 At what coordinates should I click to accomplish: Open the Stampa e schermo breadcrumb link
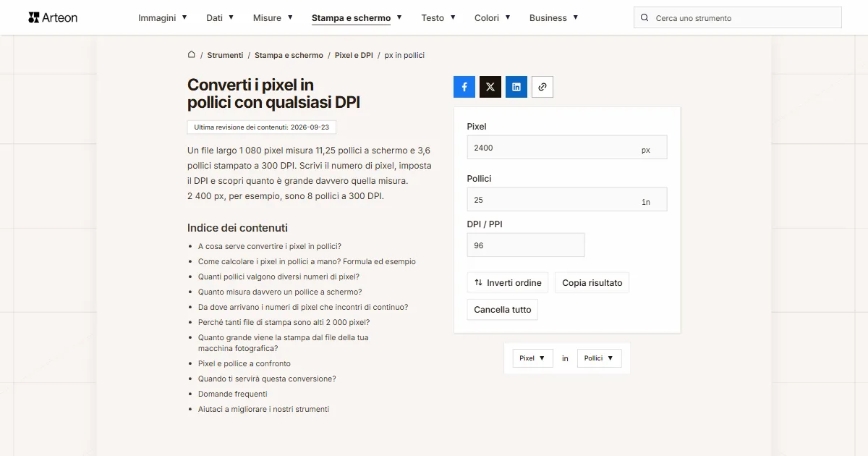pyautogui.click(x=289, y=55)
